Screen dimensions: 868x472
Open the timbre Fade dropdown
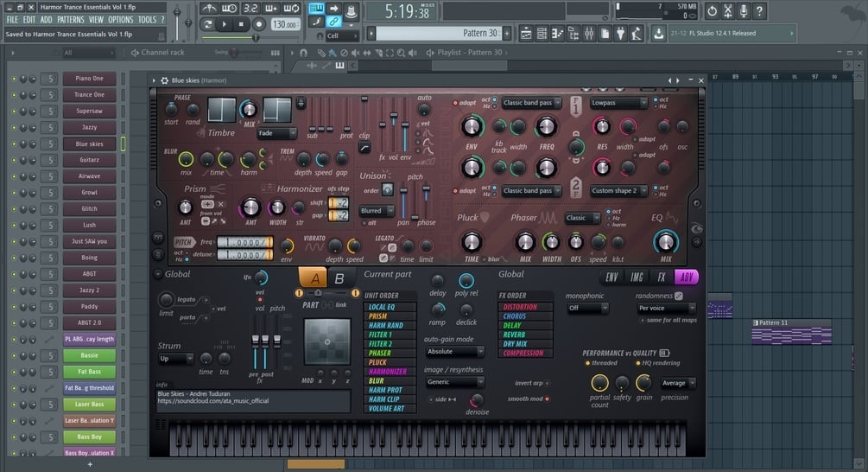pos(276,133)
